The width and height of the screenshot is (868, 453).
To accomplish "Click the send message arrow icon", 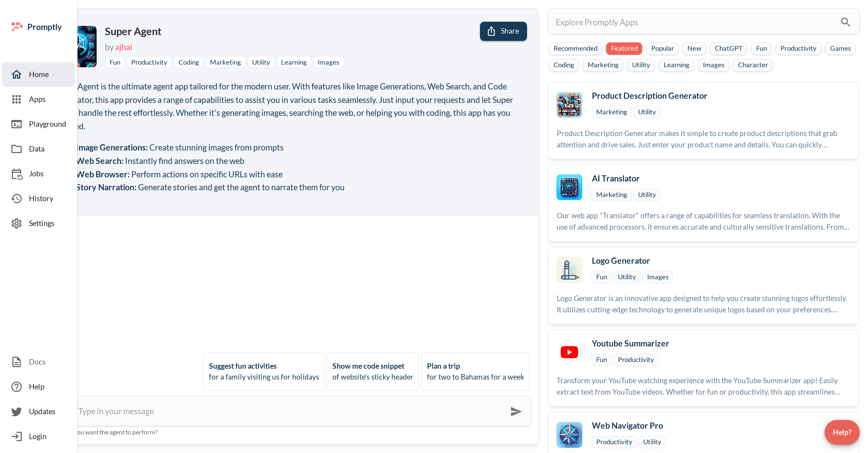I will coord(516,411).
